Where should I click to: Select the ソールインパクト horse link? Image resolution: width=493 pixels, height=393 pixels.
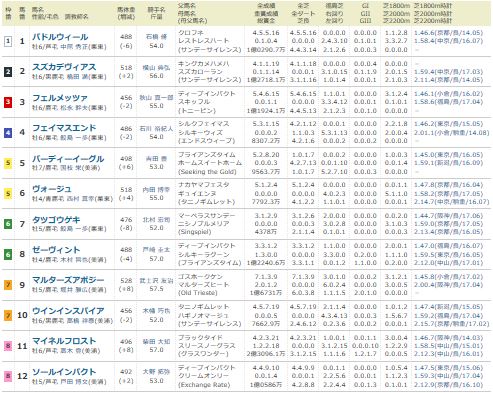pos(64,372)
